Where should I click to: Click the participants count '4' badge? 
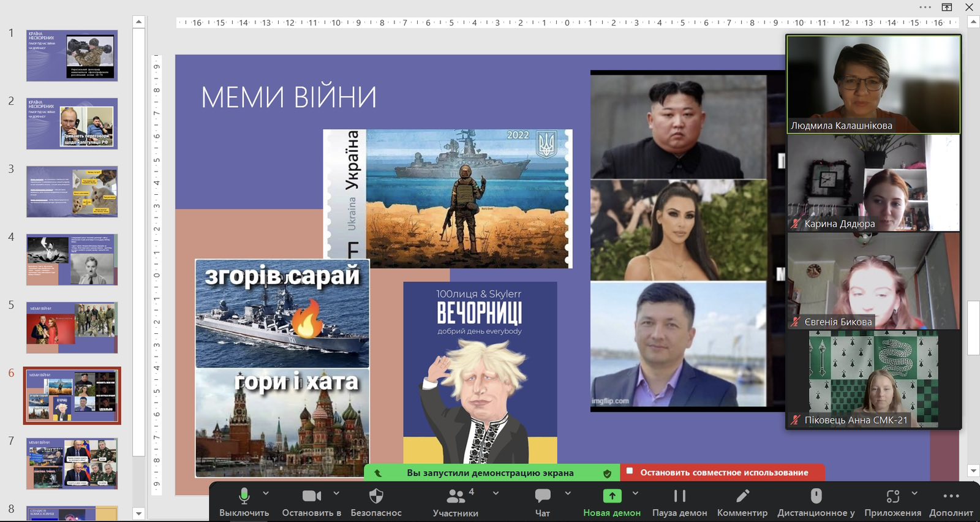click(472, 491)
